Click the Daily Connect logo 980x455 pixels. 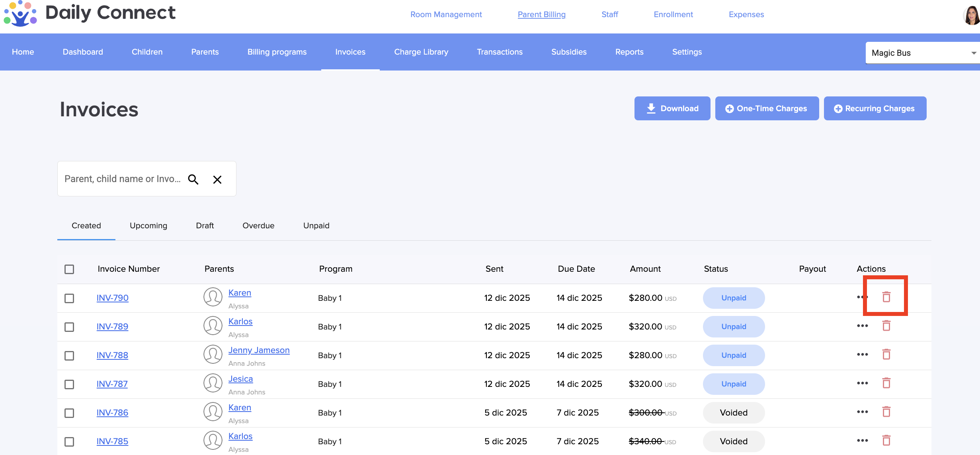[21, 14]
